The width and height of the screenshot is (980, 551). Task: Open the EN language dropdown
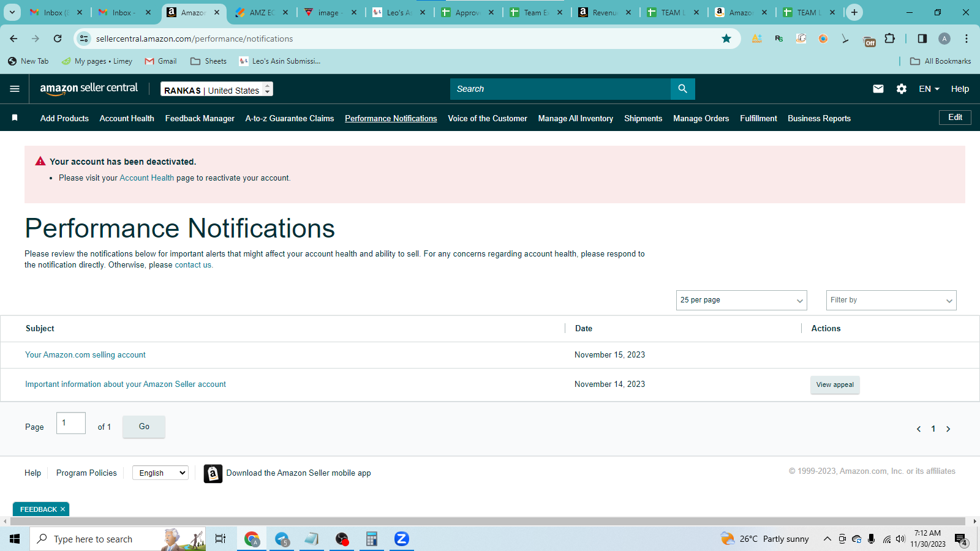(x=929, y=89)
